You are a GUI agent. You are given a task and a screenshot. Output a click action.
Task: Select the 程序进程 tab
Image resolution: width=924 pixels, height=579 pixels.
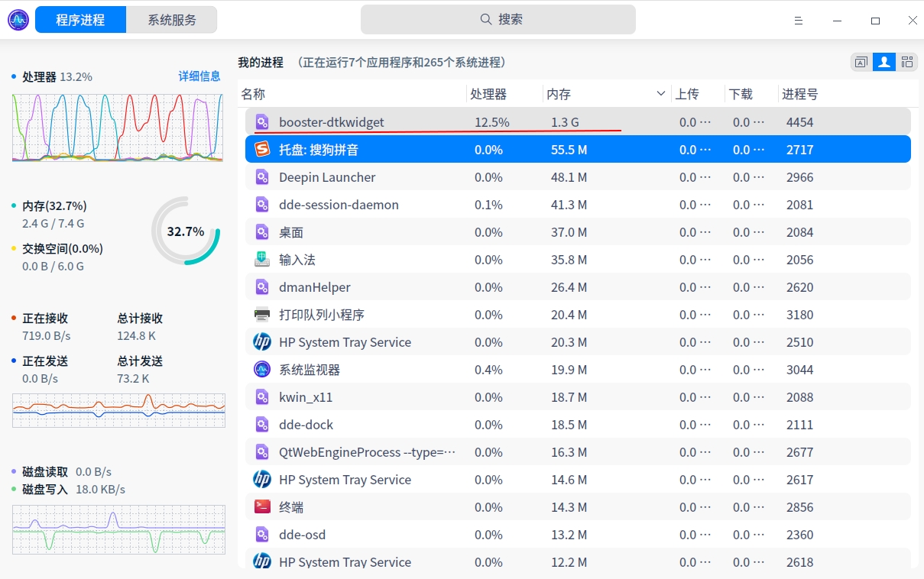coord(80,19)
